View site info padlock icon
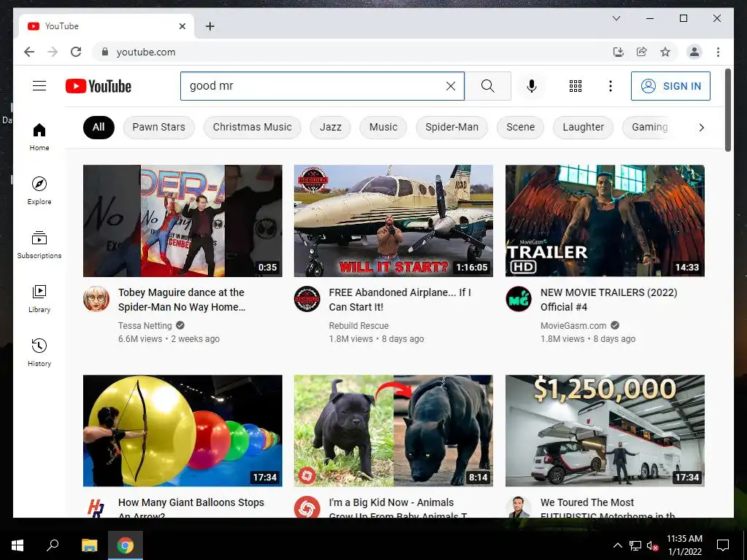This screenshot has height=560, width=747. click(105, 52)
